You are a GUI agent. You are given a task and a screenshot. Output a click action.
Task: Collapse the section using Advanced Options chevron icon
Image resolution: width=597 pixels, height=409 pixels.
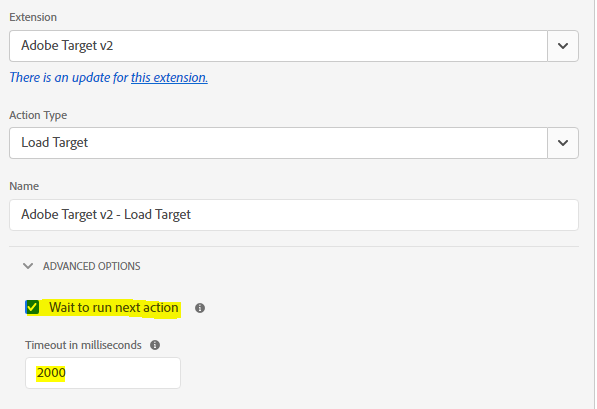[x=28, y=266]
